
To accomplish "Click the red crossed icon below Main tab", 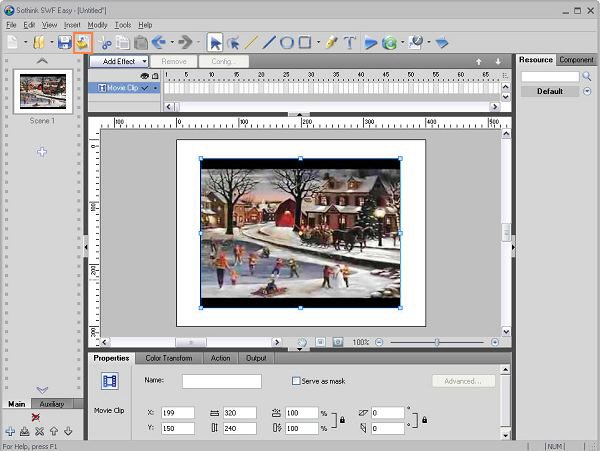I will tap(36, 417).
